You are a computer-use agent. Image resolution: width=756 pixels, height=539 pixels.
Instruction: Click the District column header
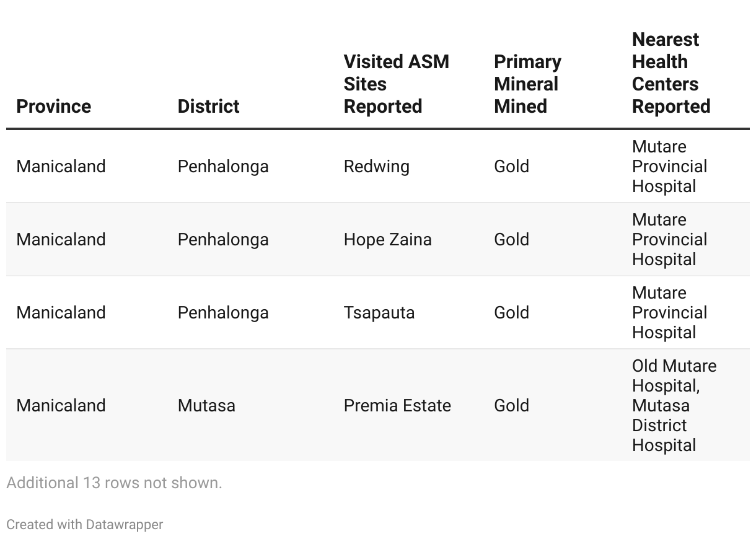click(208, 106)
